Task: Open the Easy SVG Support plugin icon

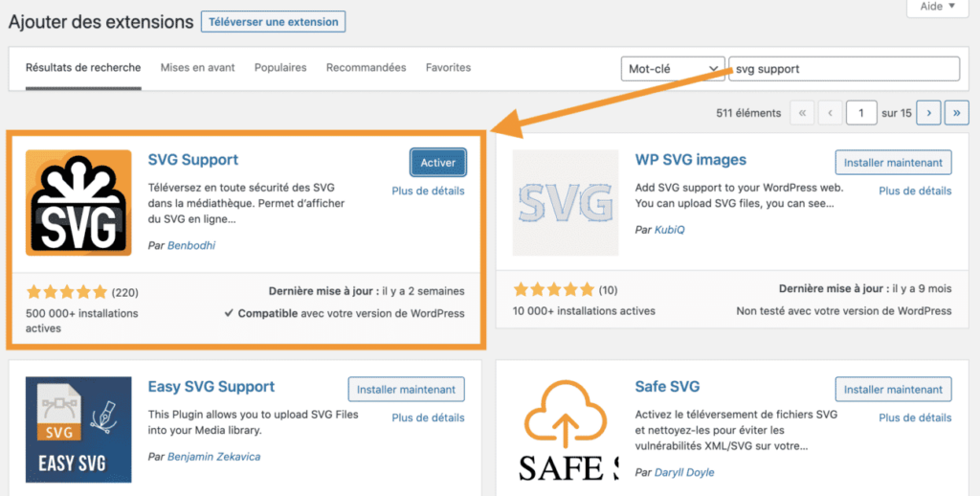Action: [x=78, y=430]
